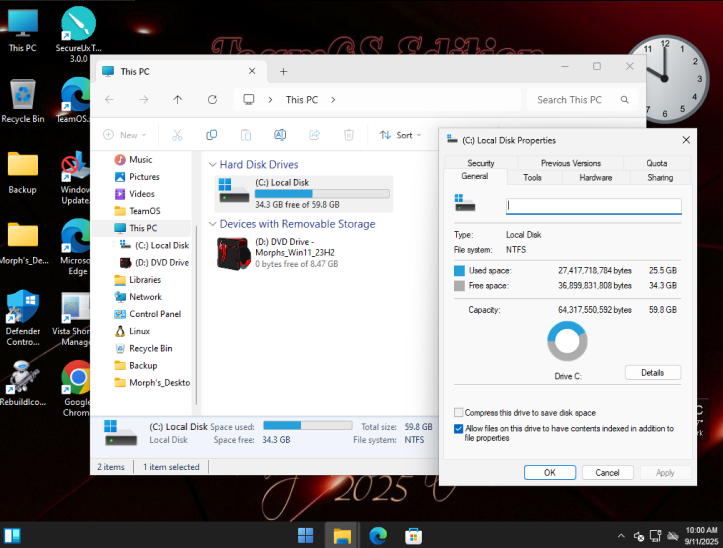Screen dimensions: 723x548
Task: Click the Rename icon in Explorer toolbar
Action: point(280,135)
